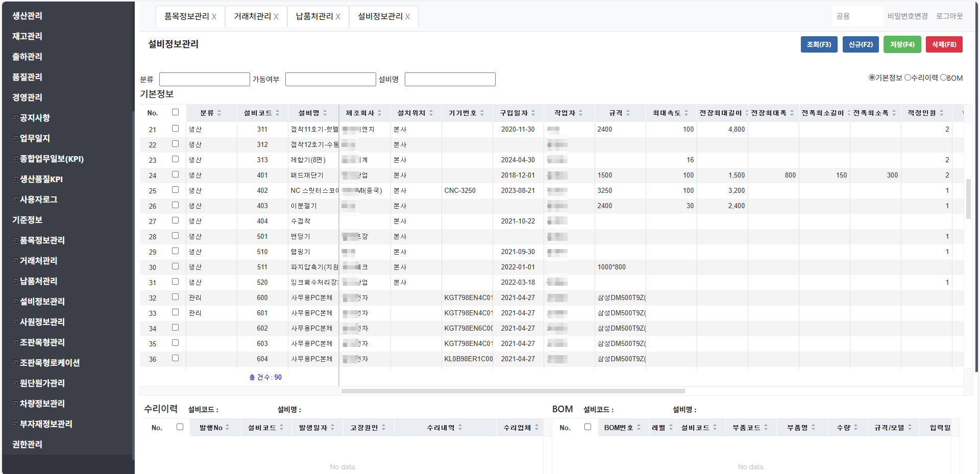Close the 거래처관리 tab with X
The height and width of the screenshot is (474, 980).
276,17
